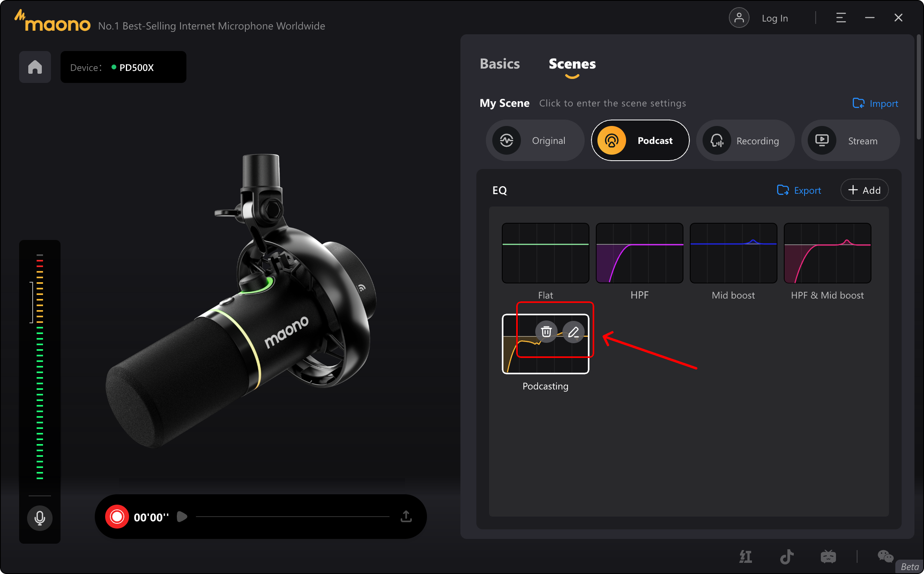The width and height of the screenshot is (924, 574).
Task: Select the Podcast scene
Action: click(640, 140)
